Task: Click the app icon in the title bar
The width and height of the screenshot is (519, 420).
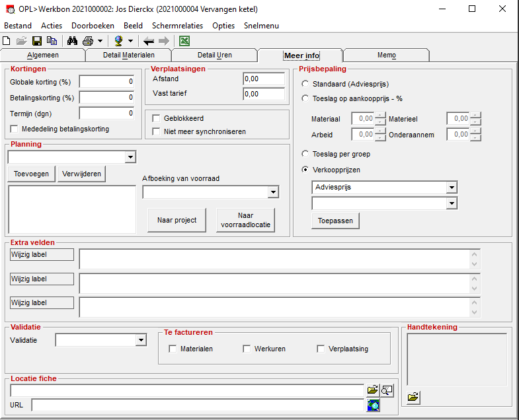Action: tap(11, 9)
